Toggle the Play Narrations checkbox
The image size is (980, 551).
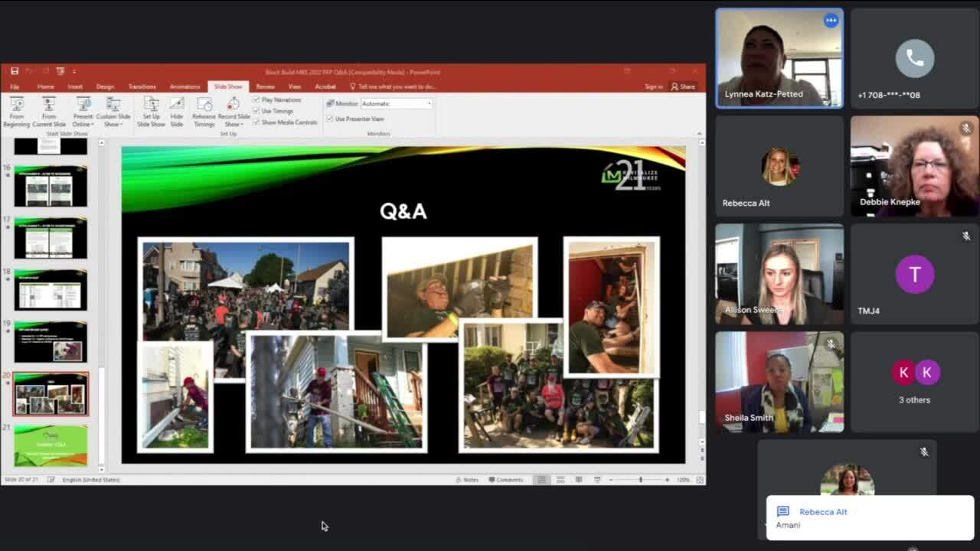click(256, 100)
